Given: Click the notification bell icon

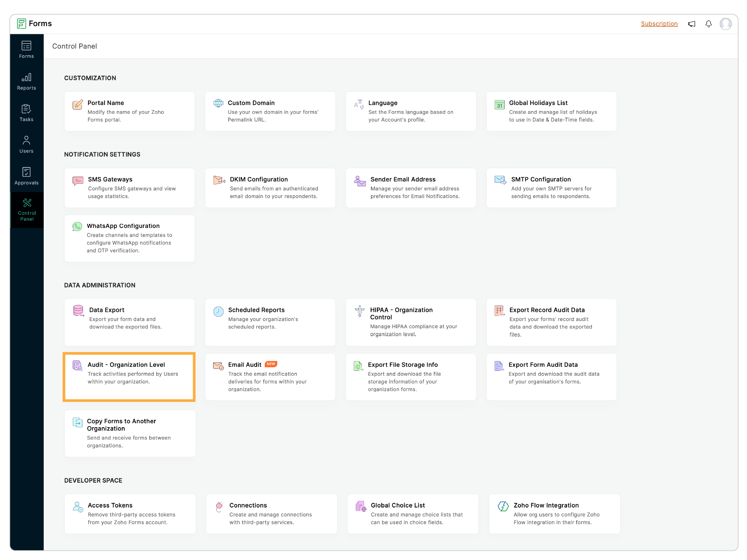Looking at the screenshot, I should click(x=708, y=24).
